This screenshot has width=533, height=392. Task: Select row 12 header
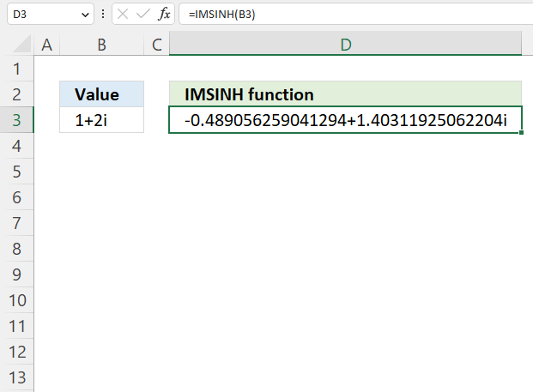(x=16, y=352)
